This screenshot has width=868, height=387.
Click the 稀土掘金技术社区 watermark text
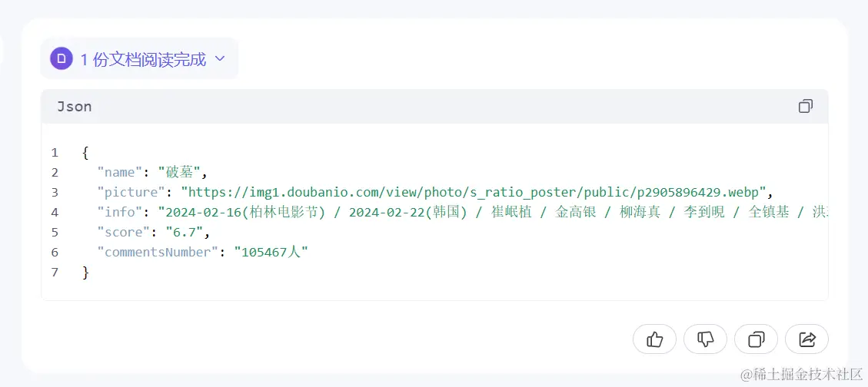pyautogui.click(x=802, y=374)
